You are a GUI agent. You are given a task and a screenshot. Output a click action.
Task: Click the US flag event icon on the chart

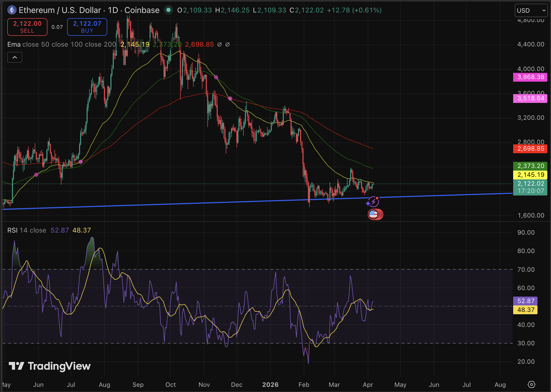[x=375, y=214]
